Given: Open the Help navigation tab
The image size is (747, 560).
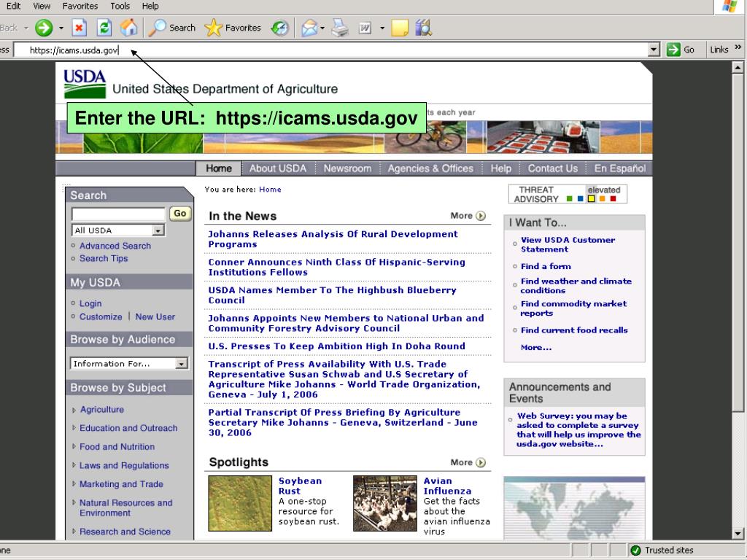Looking at the screenshot, I should (500, 168).
